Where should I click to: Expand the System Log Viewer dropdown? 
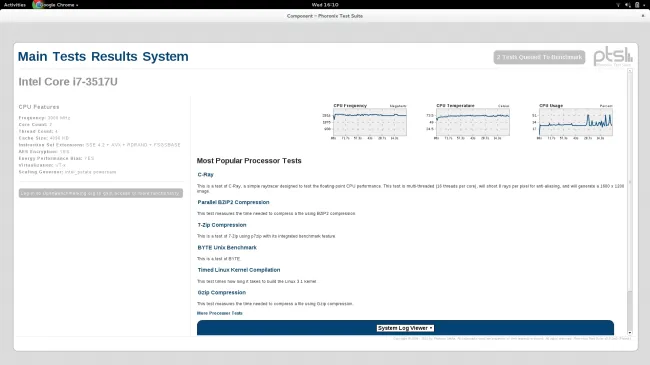click(405, 328)
